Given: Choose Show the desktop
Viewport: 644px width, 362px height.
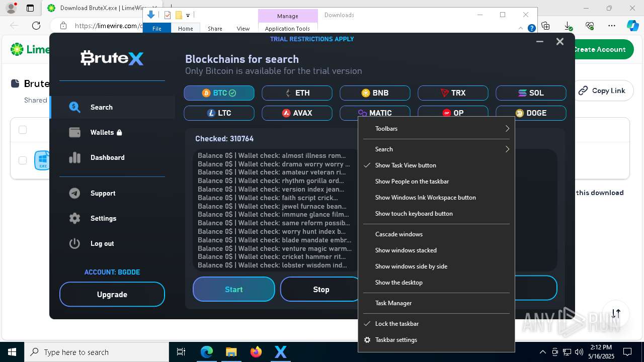Looking at the screenshot, I should [x=436, y=283].
